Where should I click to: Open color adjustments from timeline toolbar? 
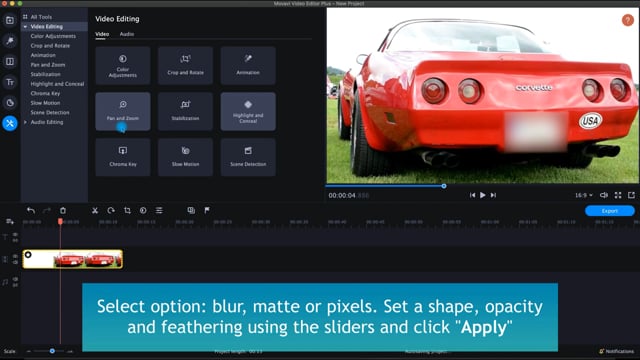tap(143, 210)
